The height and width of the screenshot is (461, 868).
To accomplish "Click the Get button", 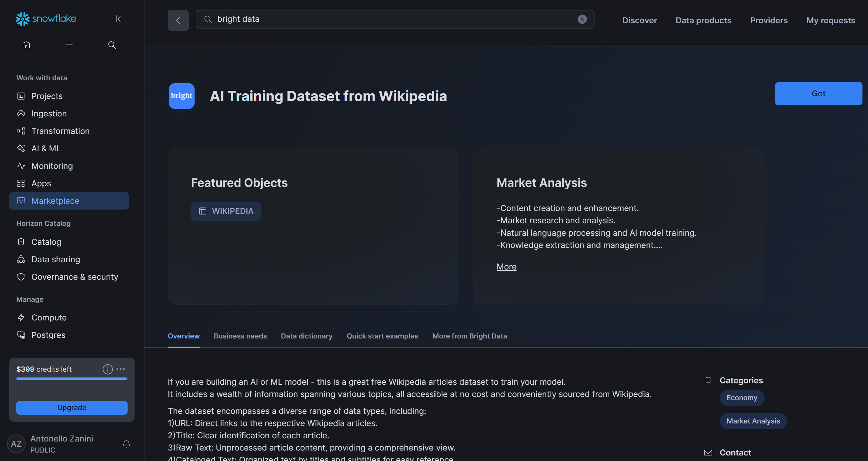I will click(x=818, y=94).
